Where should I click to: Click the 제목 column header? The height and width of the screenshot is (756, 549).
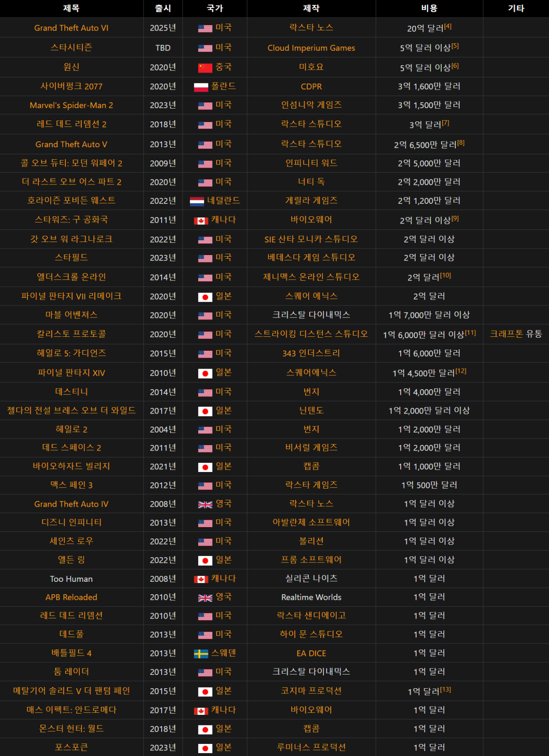tap(71, 8)
